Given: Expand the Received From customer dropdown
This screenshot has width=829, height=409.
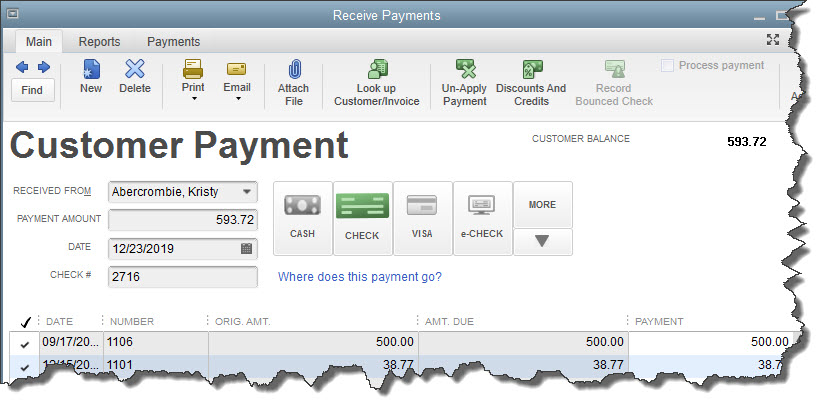Looking at the screenshot, I should pyautogui.click(x=247, y=192).
